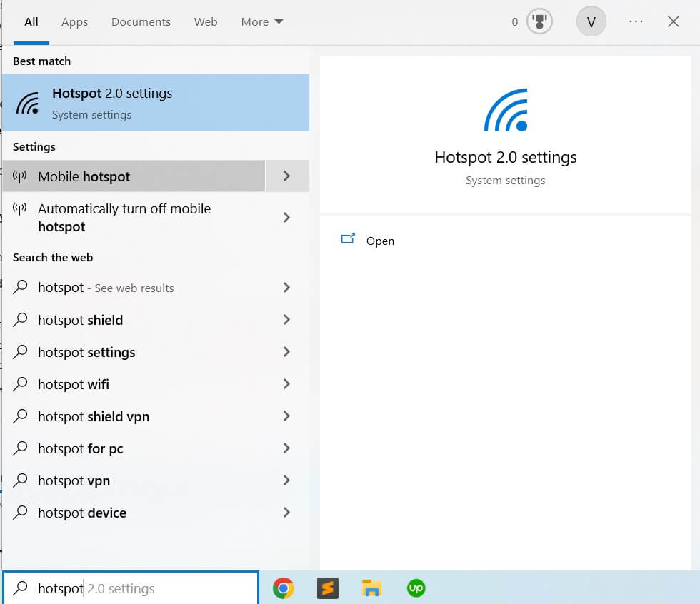
Task: Expand Mobile hotspot result arrow
Action: point(287,176)
